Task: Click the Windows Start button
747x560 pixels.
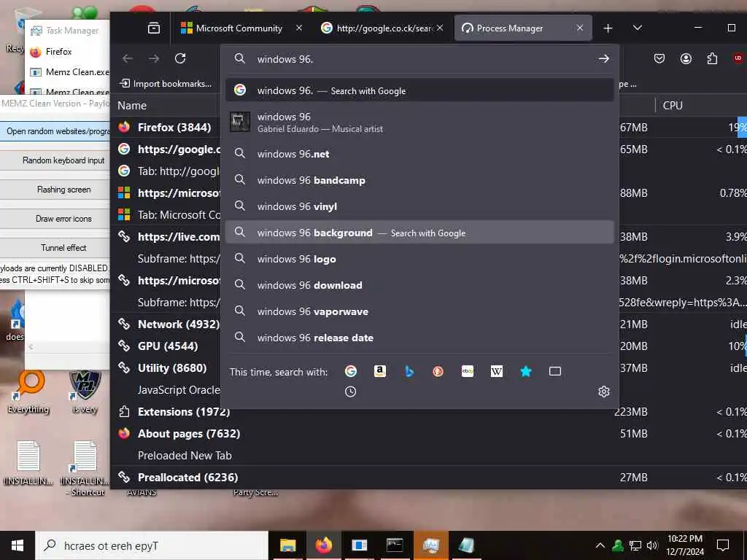Action: [x=18, y=545]
